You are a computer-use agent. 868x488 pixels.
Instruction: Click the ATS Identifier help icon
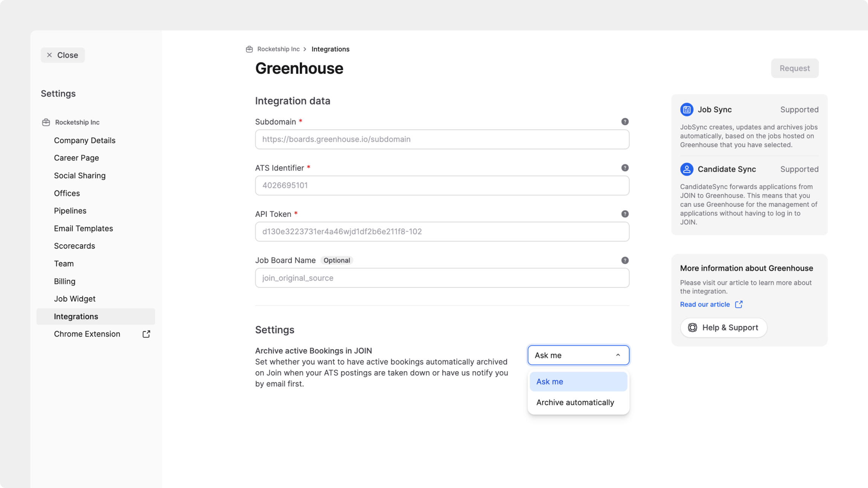625,168
